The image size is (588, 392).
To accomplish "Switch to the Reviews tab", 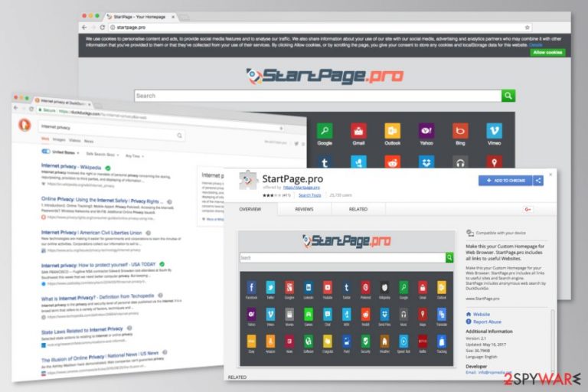I will click(x=304, y=209).
